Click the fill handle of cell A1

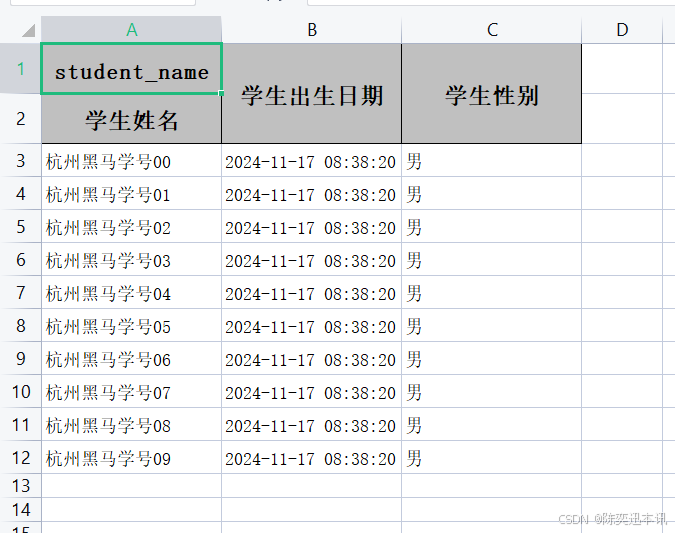pos(221,93)
